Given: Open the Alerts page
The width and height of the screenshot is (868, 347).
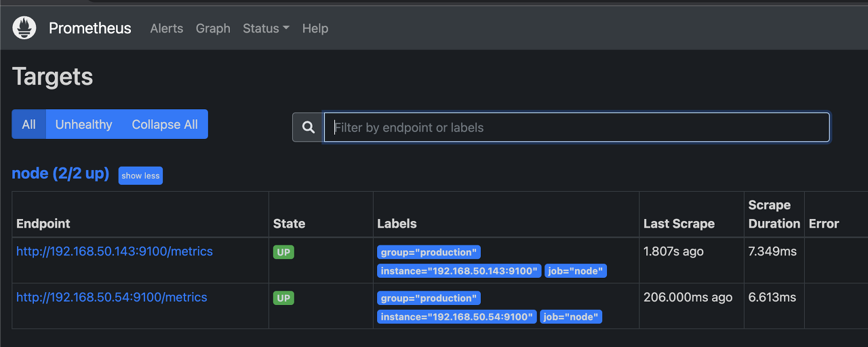Looking at the screenshot, I should click(x=167, y=28).
